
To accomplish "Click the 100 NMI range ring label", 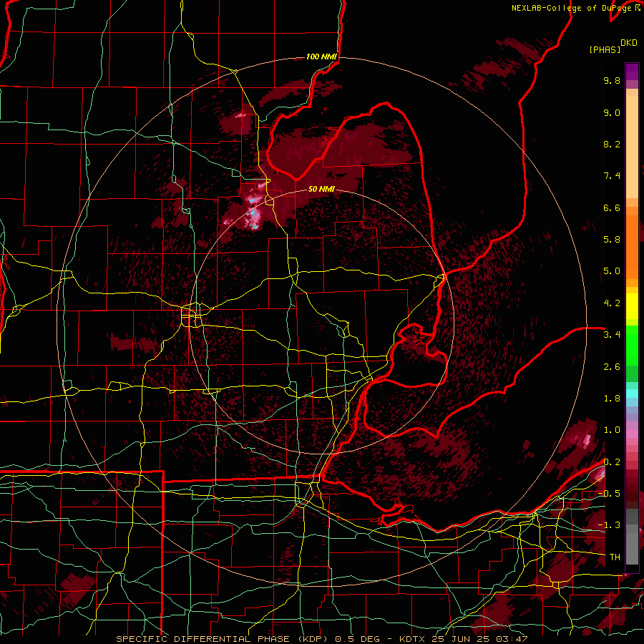I will click(x=321, y=57).
